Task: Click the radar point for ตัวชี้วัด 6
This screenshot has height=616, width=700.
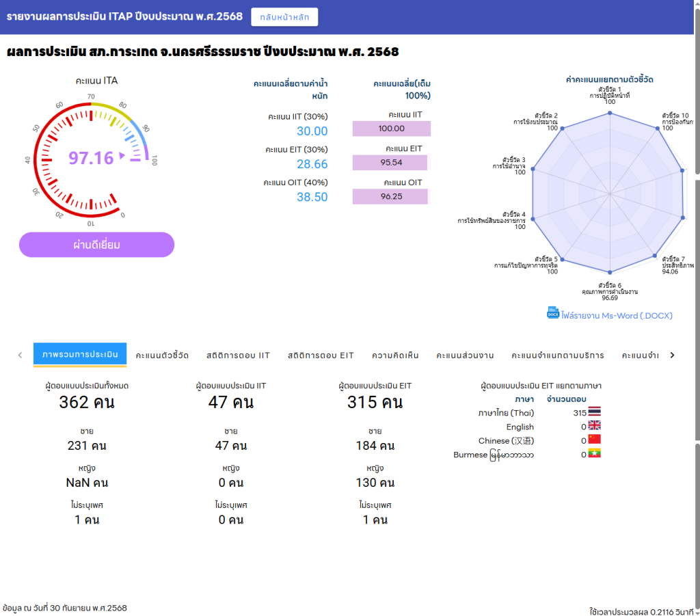Action: (609, 273)
